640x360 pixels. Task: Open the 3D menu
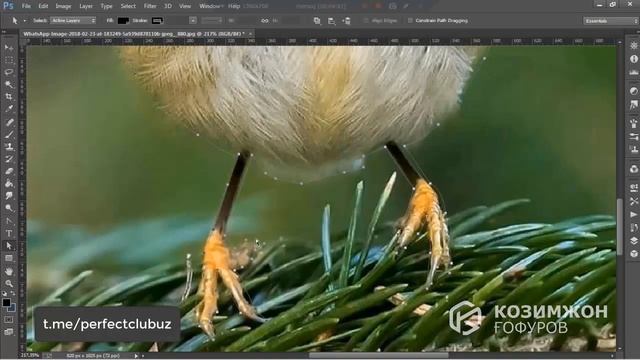(x=168, y=6)
